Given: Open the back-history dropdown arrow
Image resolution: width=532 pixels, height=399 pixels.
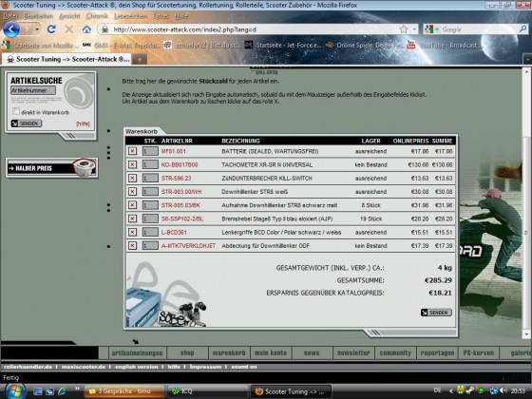Looking at the screenshot, I should 37,29.
